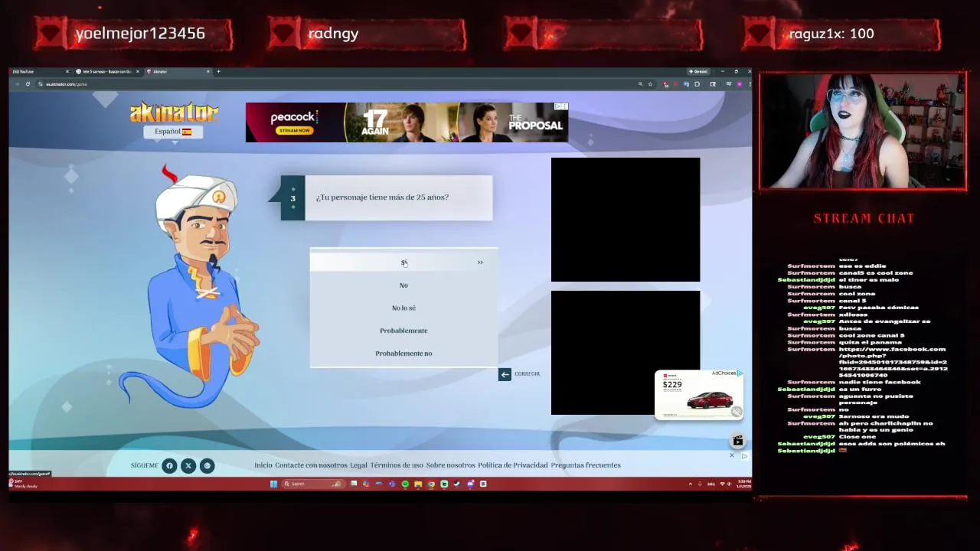Answer 'Probablemente'
The image size is (980, 551).
coord(404,331)
